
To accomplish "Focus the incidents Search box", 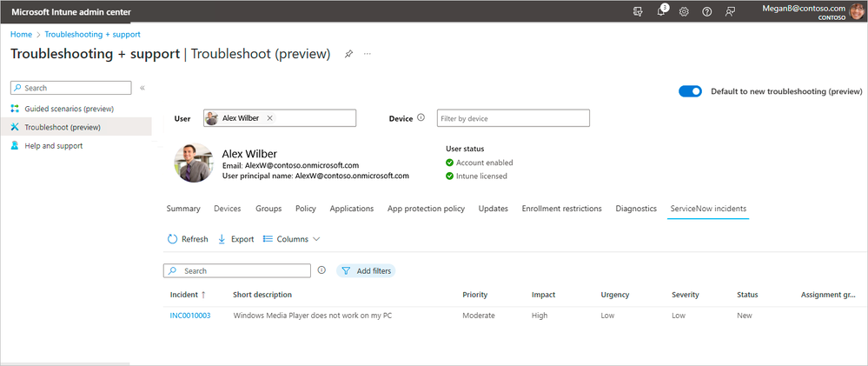I will pyautogui.click(x=237, y=270).
